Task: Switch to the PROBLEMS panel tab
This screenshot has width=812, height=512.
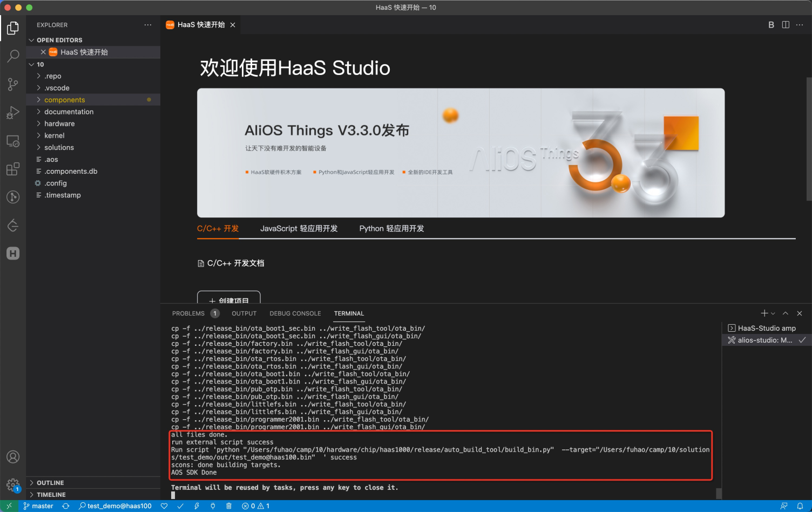Action: click(x=195, y=313)
